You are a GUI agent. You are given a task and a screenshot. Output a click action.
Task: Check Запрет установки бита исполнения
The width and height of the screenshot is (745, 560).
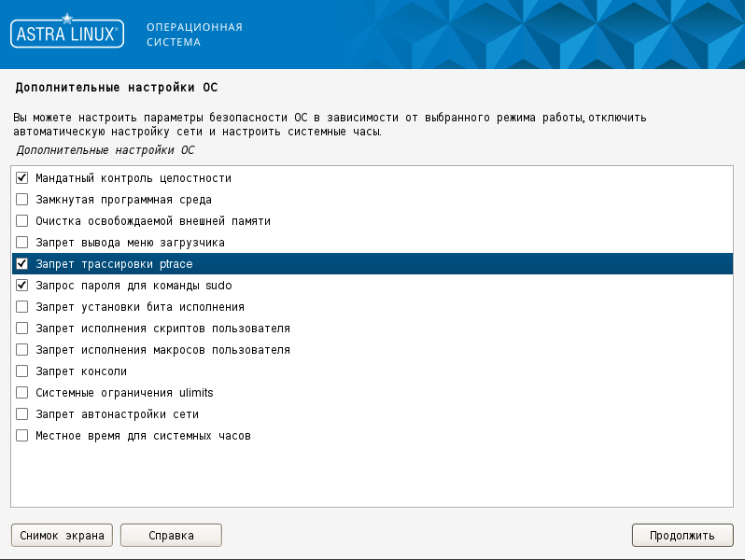21,307
